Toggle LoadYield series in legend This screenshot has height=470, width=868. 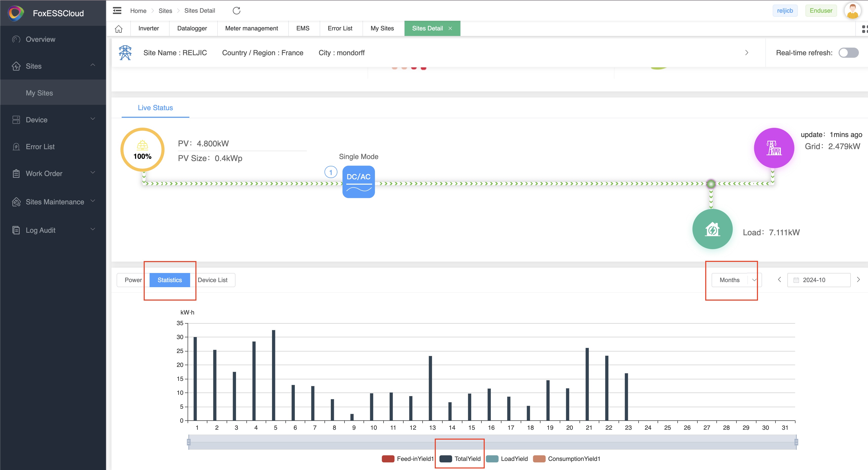[x=507, y=459]
